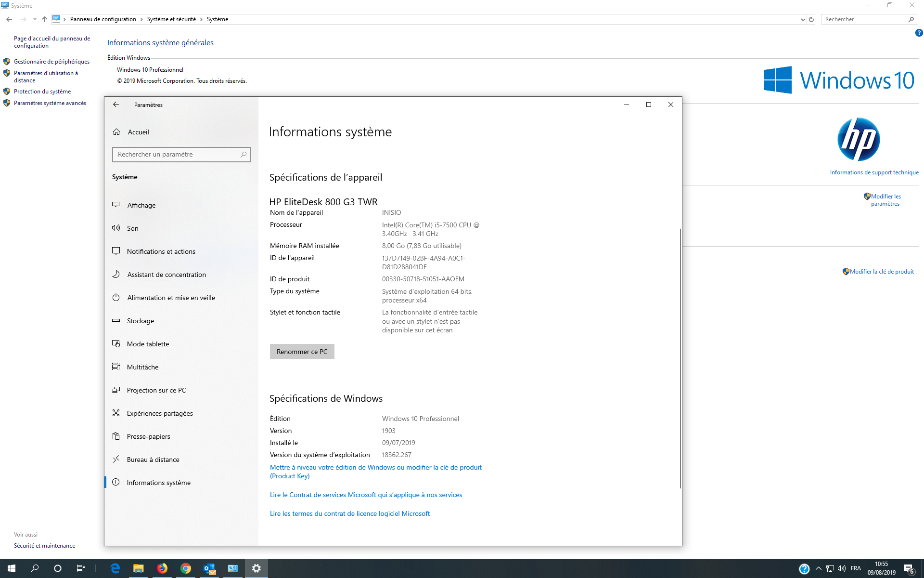Click Panneau de configuration breadcrumb
This screenshot has width=924, height=578.
pos(103,19)
